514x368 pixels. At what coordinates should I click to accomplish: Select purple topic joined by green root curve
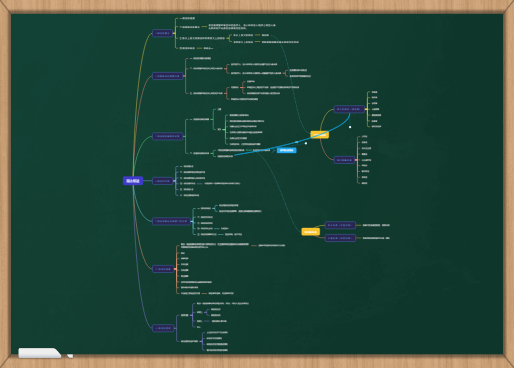(x=168, y=136)
